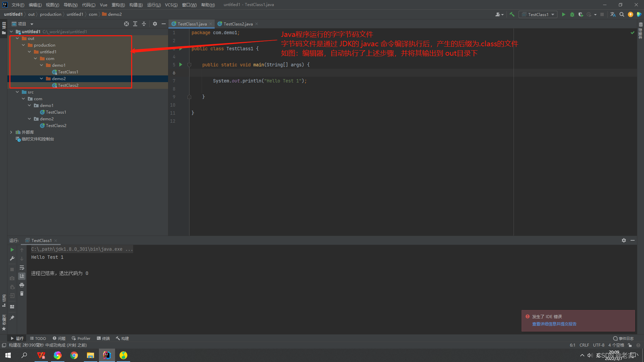Print the console output via printer icon
The width and height of the screenshot is (644, 362).
tap(22, 285)
